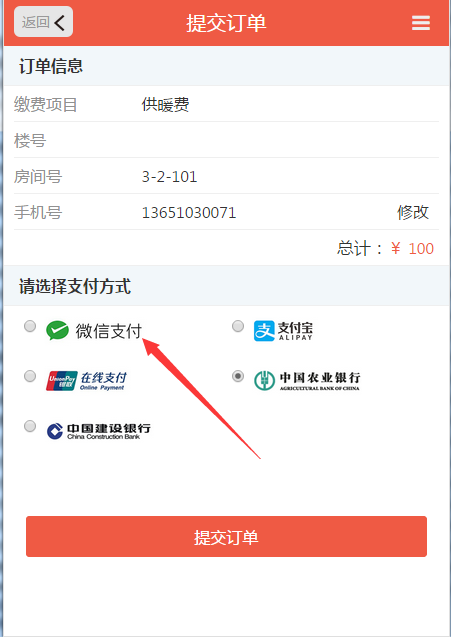Click 修改 to edit phone number
This screenshot has height=637, width=451.
(x=413, y=212)
